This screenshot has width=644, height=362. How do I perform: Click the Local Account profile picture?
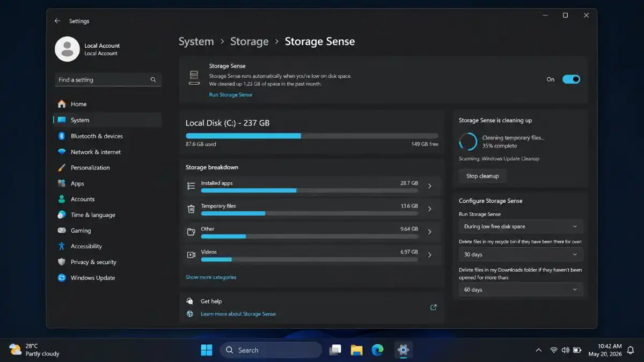tap(67, 49)
